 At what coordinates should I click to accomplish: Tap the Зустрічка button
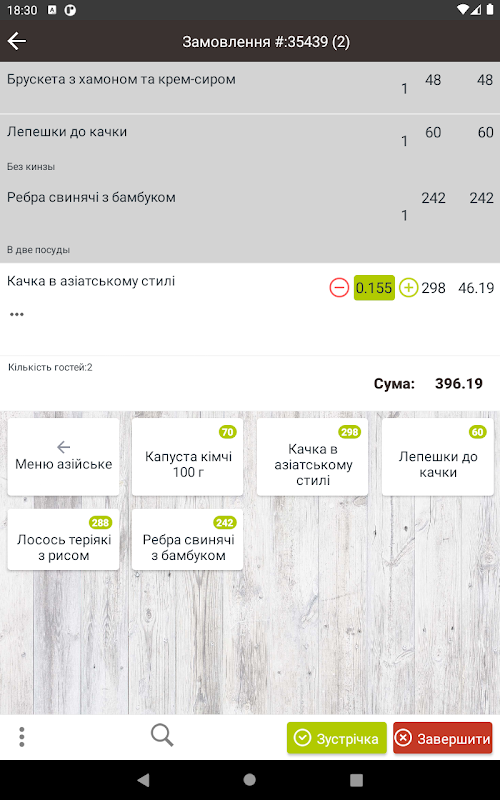pos(337,738)
